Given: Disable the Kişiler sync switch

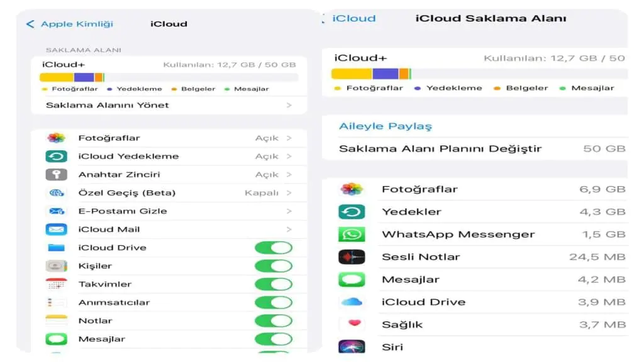Looking at the screenshot, I should coord(274,266).
